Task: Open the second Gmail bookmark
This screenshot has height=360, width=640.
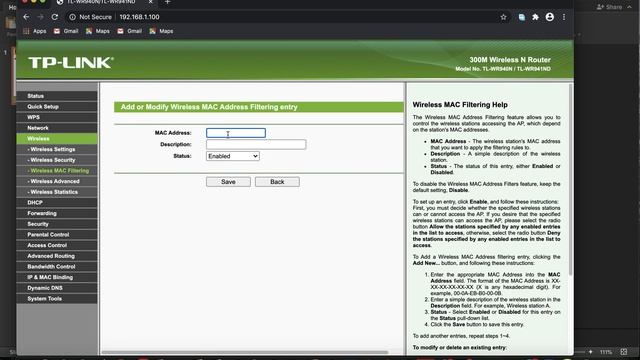Action: [x=129, y=31]
